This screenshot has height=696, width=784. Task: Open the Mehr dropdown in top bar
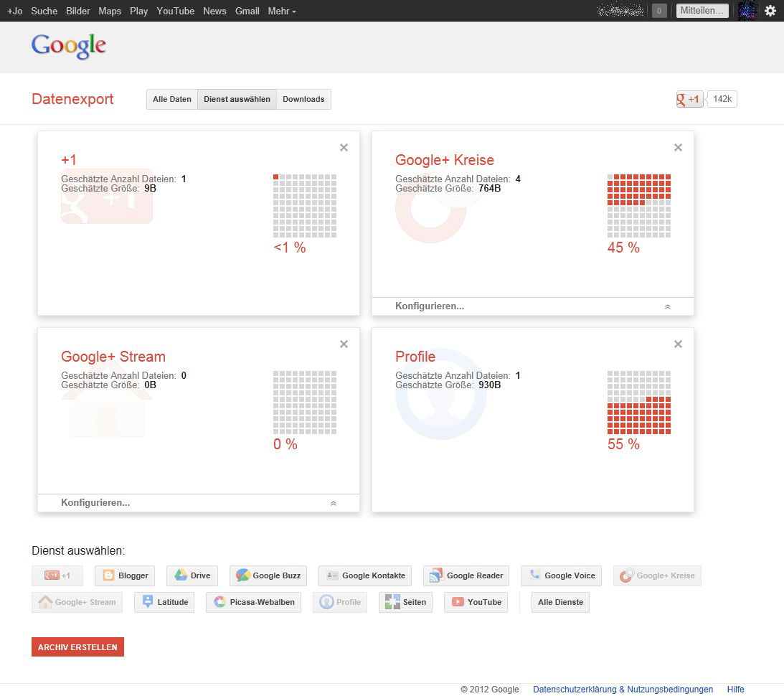point(281,11)
